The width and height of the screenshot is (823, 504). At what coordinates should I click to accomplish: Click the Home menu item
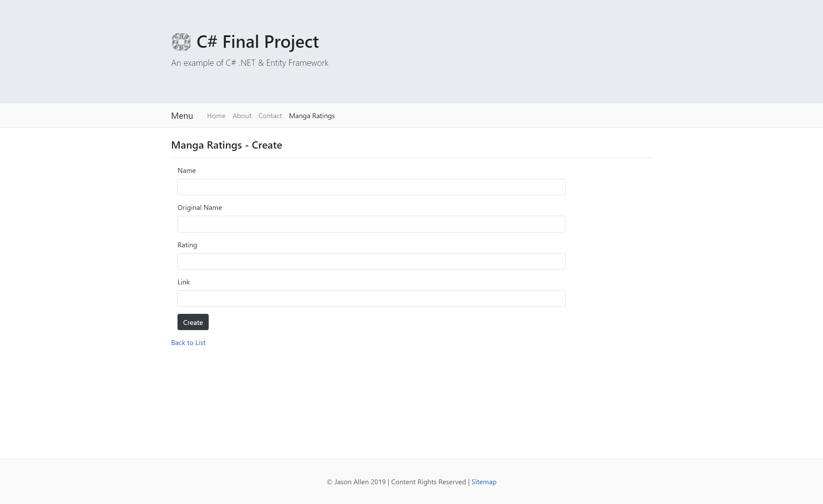216,115
